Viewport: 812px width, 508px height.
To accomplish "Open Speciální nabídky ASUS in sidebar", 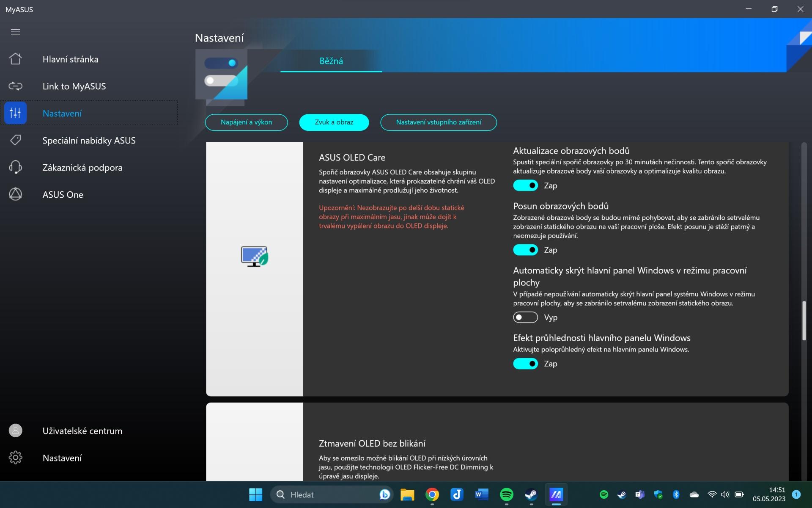I will pos(89,141).
